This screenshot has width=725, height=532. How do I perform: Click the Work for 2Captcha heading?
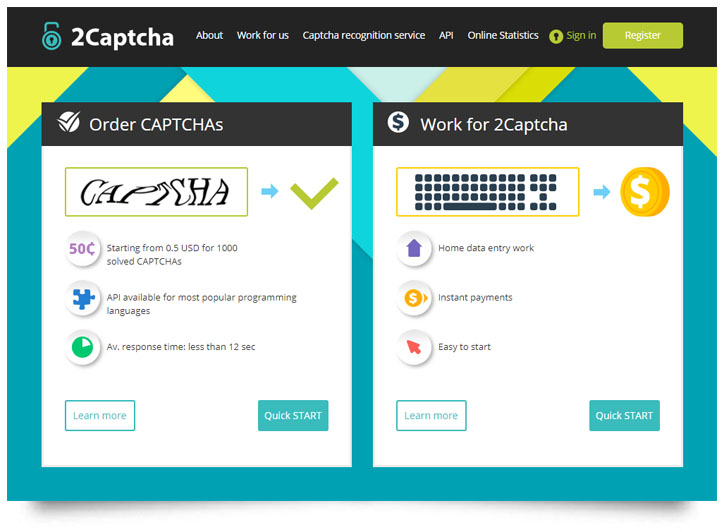(x=493, y=125)
